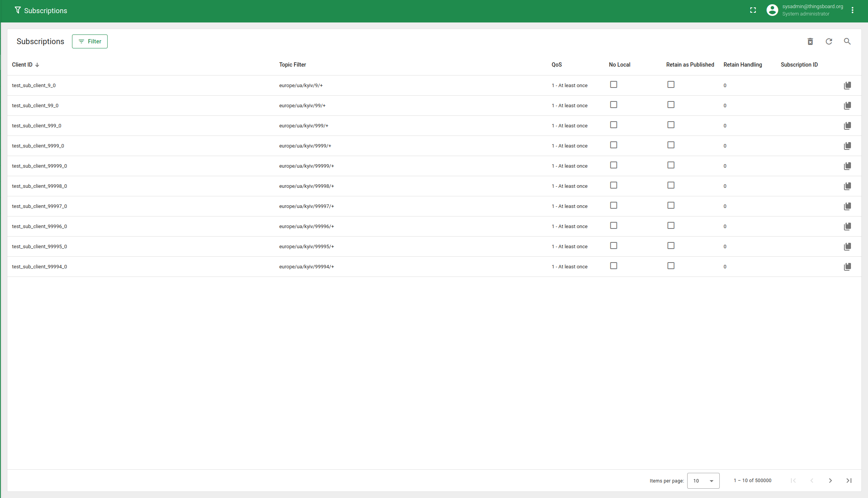The image size is (868, 498).
Task: Sort by QoS column header
Action: click(x=556, y=65)
